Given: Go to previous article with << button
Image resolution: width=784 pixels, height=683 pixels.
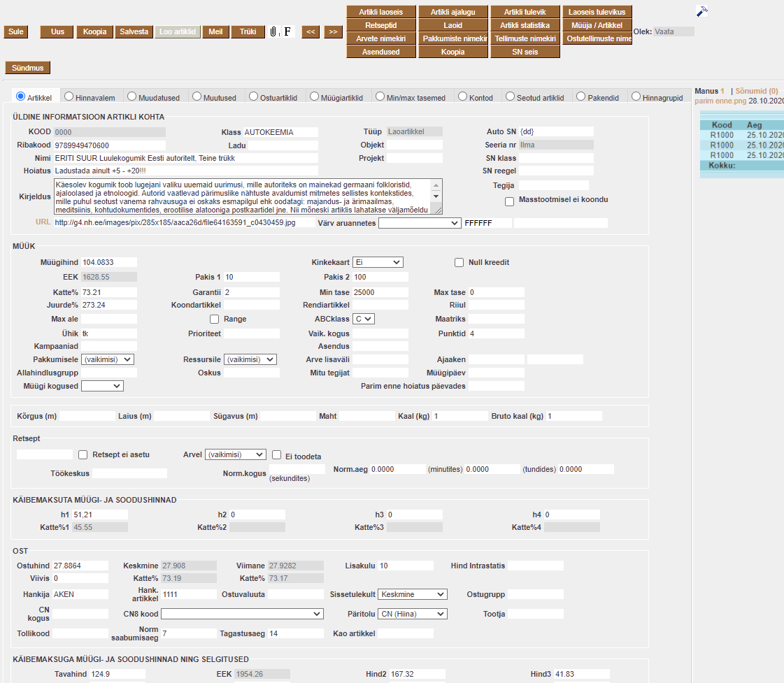Looking at the screenshot, I should pos(311,32).
